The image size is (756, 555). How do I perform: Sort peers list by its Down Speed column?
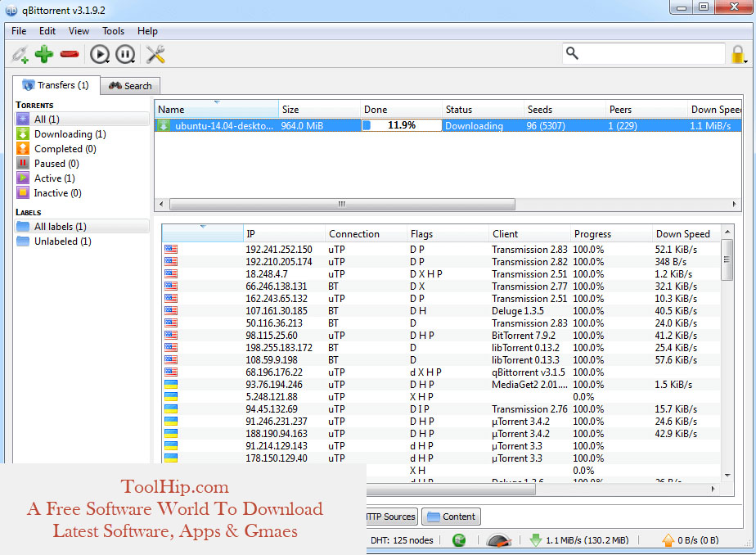(686, 234)
